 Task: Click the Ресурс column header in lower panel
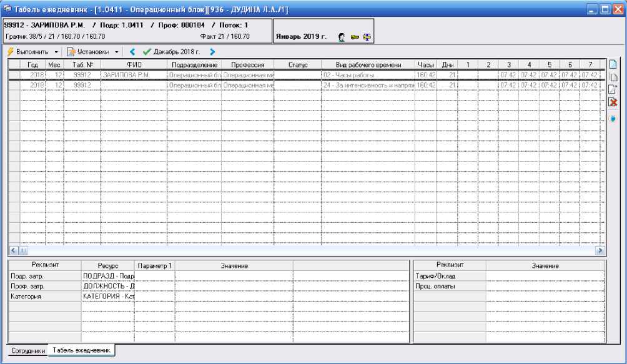108,266
